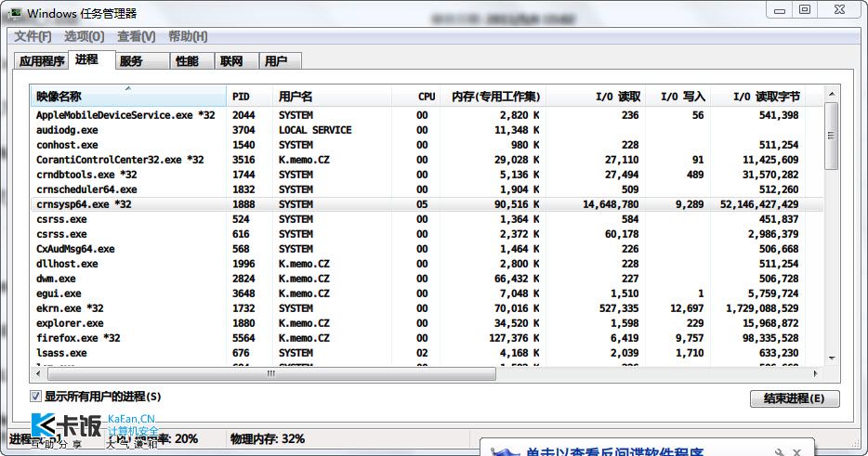Sort by I/O 写入 column header
This screenshot has height=456, width=868.
click(x=678, y=97)
